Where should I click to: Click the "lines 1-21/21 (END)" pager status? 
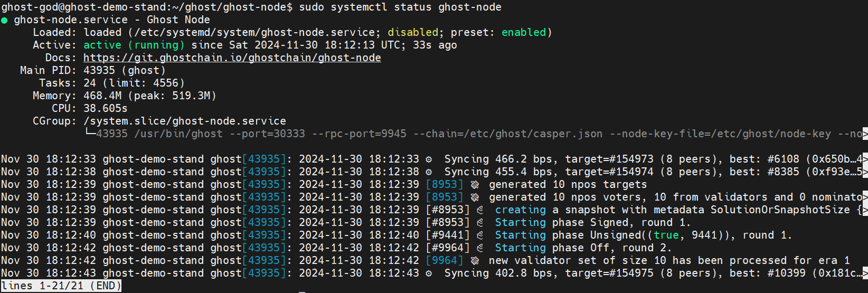61,286
